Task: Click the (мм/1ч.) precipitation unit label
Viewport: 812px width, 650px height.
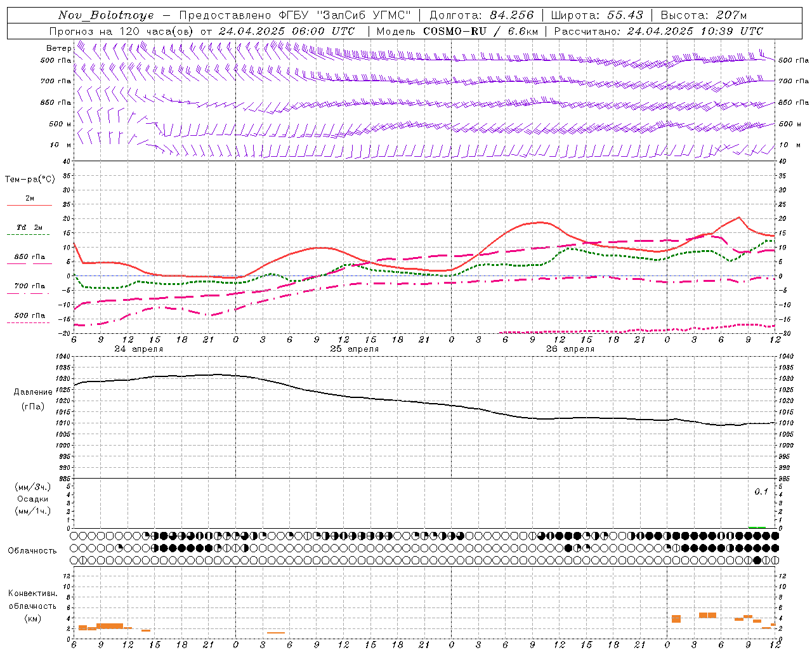Action: (x=33, y=511)
